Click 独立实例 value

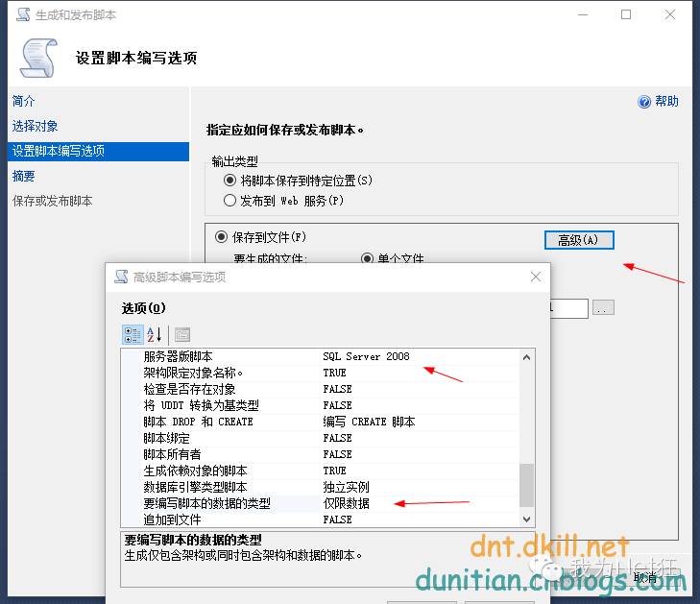pyautogui.click(x=346, y=487)
